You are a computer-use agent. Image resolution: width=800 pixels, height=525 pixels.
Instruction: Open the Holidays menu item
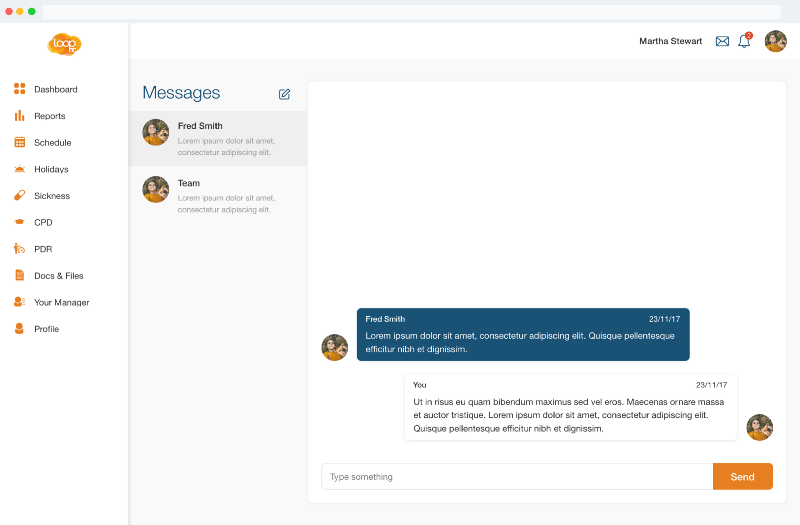[51, 169]
